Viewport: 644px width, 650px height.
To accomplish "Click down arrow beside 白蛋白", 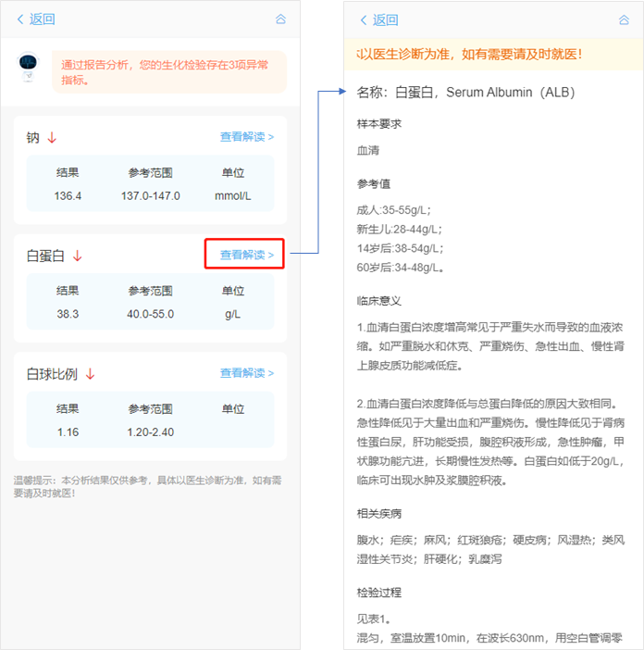I will (x=78, y=256).
